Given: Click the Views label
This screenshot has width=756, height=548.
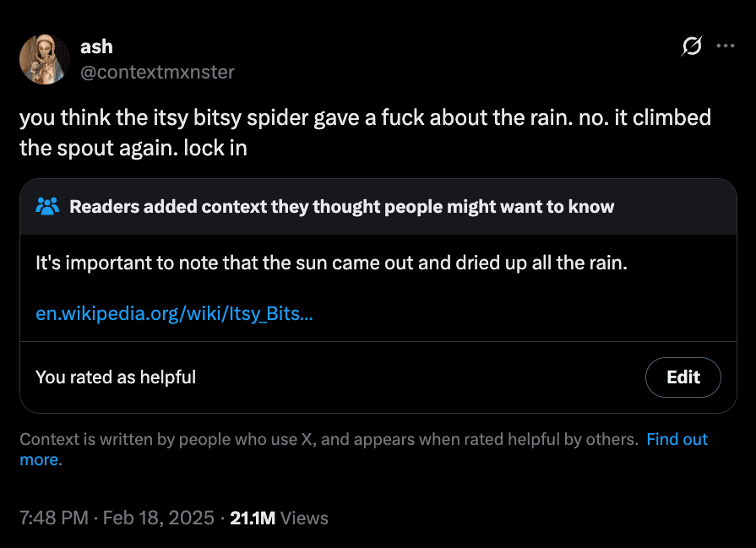Looking at the screenshot, I should pyautogui.click(x=304, y=518).
